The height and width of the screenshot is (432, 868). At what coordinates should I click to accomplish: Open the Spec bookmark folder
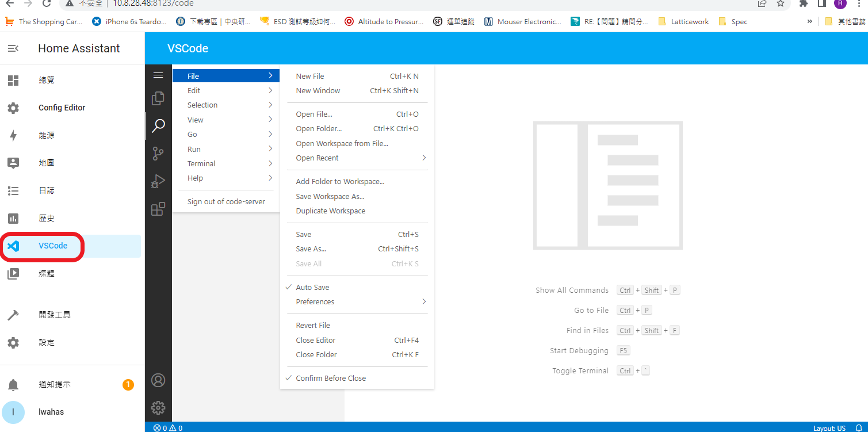tap(733, 21)
